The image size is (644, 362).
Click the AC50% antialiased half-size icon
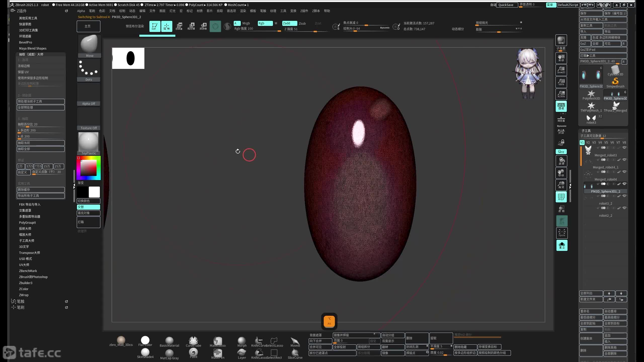pos(561,94)
